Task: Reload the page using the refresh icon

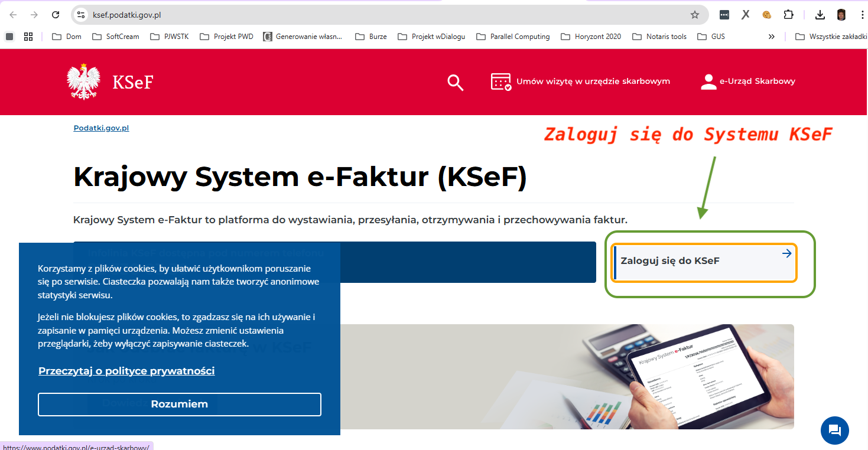Action: tap(56, 15)
